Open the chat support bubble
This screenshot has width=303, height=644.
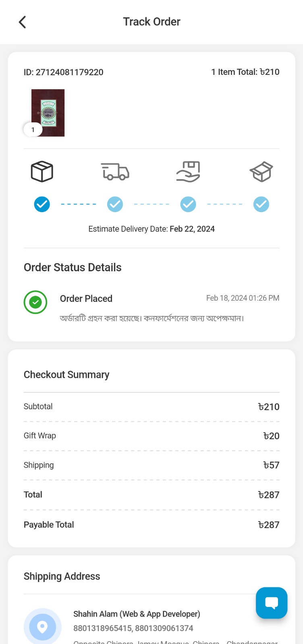click(272, 603)
